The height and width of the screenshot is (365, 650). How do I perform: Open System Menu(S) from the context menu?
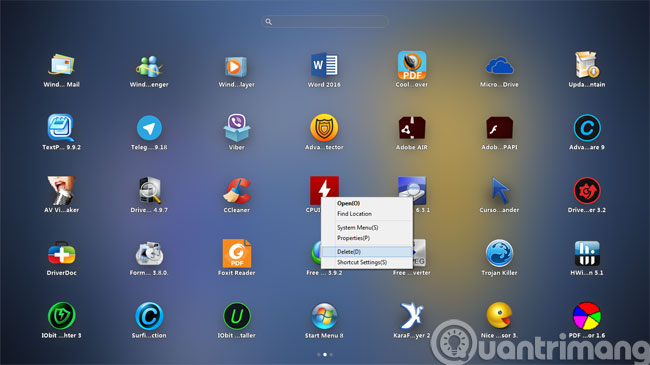click(x=367, y=228)
